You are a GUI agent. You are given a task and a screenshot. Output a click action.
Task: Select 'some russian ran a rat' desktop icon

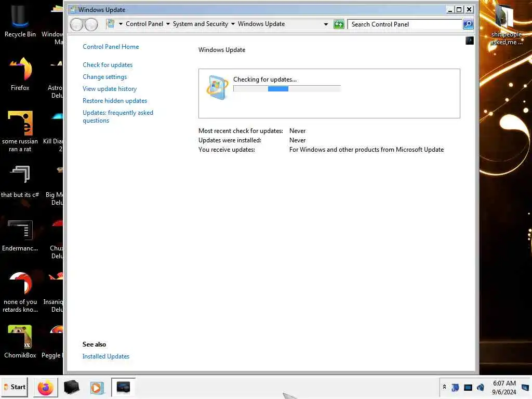pos(20,131)
